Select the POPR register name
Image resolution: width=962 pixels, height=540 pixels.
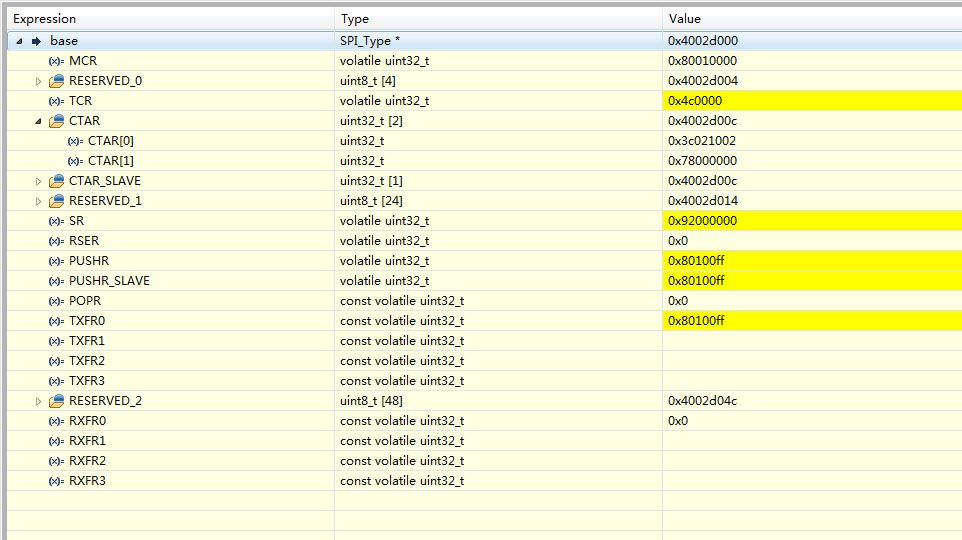85,301
